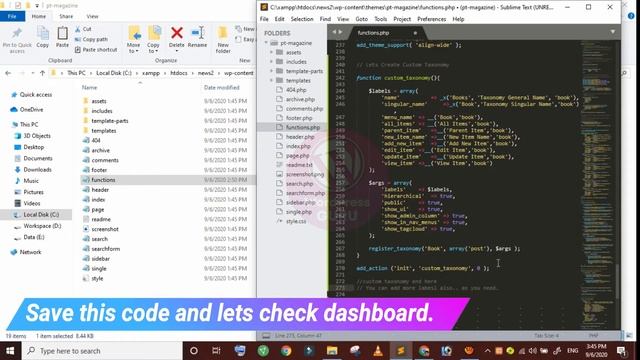This screenshot has height=360, width=640.
Task: Expand the includes folder in Sublime sidebar
Action: [x=271, y=62]
